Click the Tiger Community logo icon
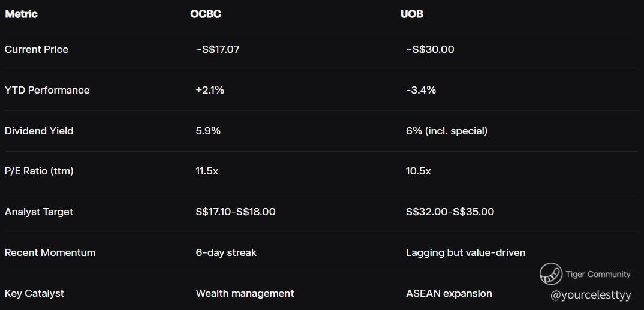 [550, 274]
